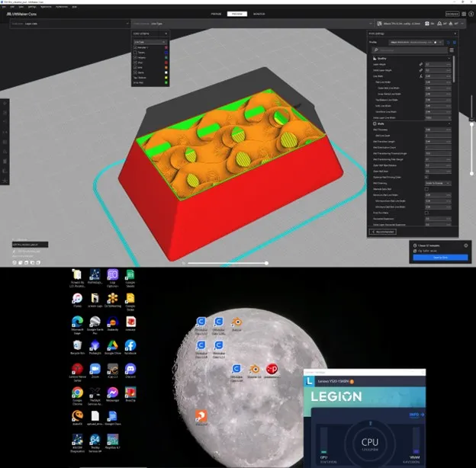Switch to the PREVIEW stage tab

237,14
